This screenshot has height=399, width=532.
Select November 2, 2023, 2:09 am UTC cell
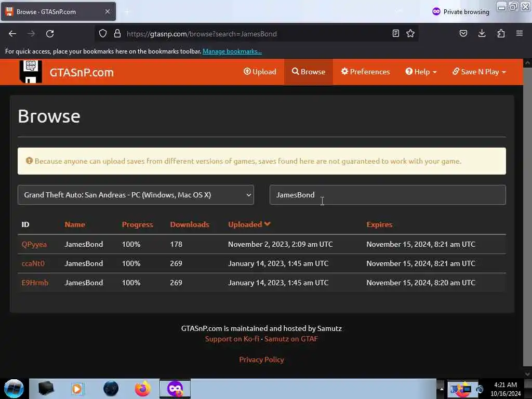[280, 244]
